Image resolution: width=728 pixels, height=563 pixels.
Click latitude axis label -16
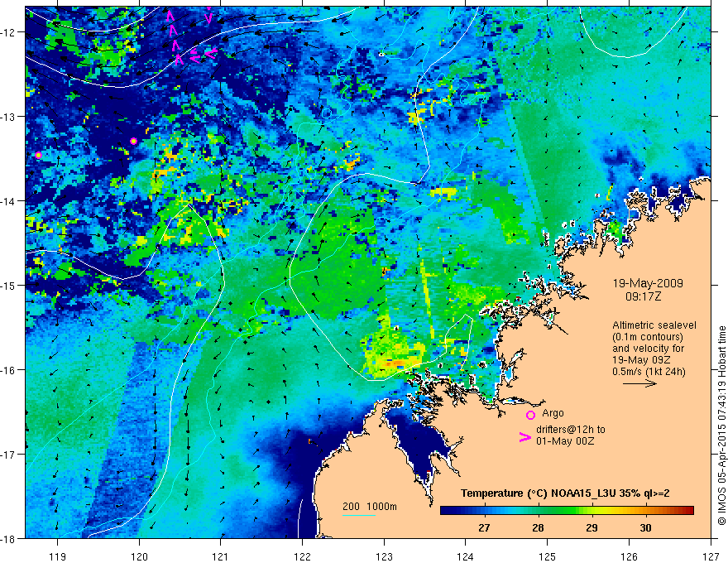[x=8, y=370]
